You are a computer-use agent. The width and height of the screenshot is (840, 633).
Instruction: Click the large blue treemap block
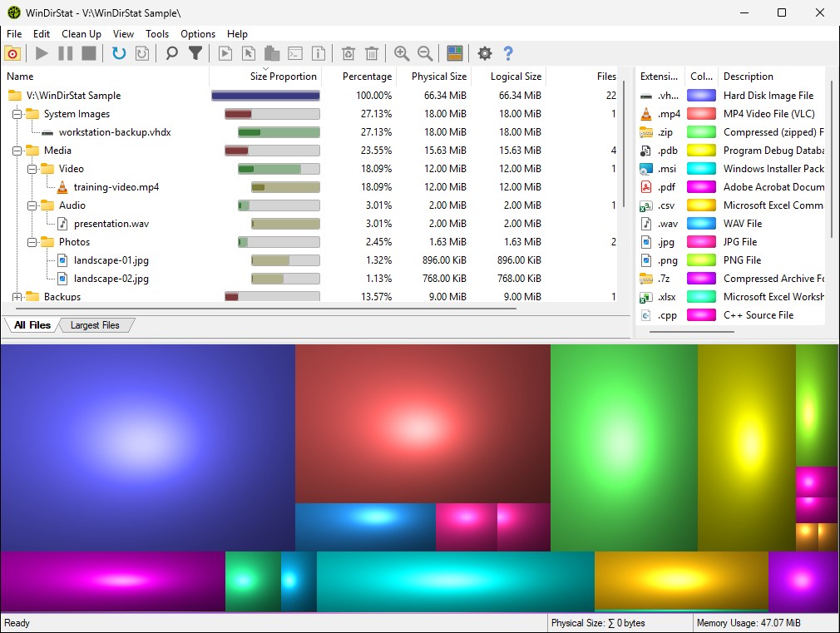pos(147,448)
